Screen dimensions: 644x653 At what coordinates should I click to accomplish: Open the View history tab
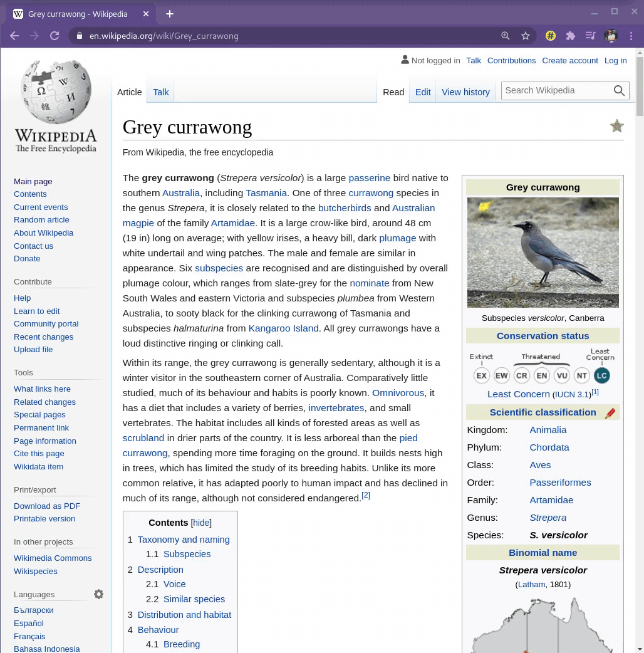pos(465,92)
